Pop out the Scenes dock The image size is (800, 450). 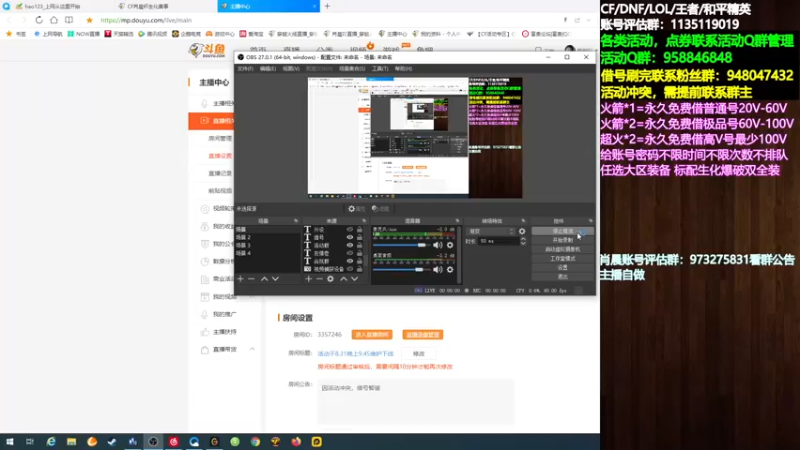point(296,221)
